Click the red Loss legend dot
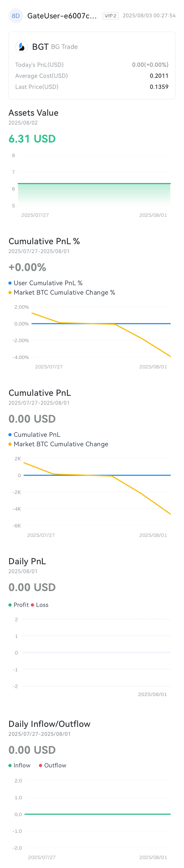This screenshot has width=184, height=868. click(x=32, y=605)
